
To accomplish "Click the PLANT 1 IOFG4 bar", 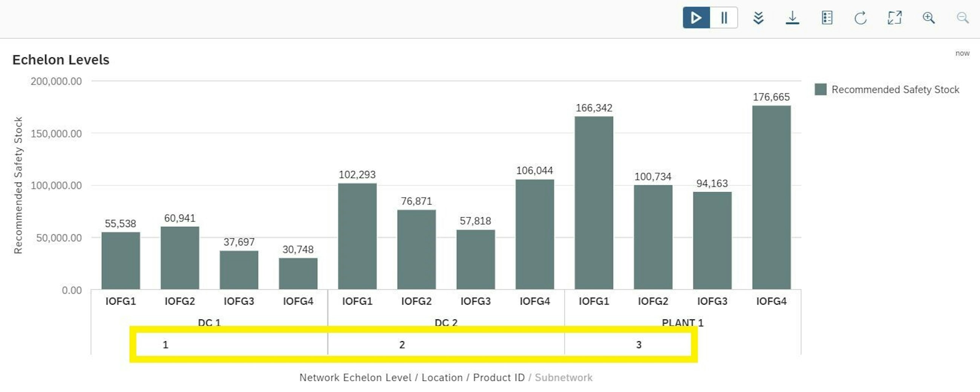I will tap(771, 198).
